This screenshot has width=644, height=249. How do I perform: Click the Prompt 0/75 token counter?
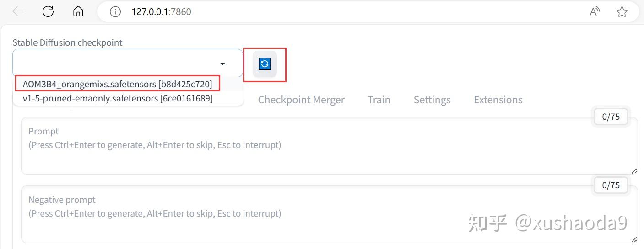tap(611, 117)
